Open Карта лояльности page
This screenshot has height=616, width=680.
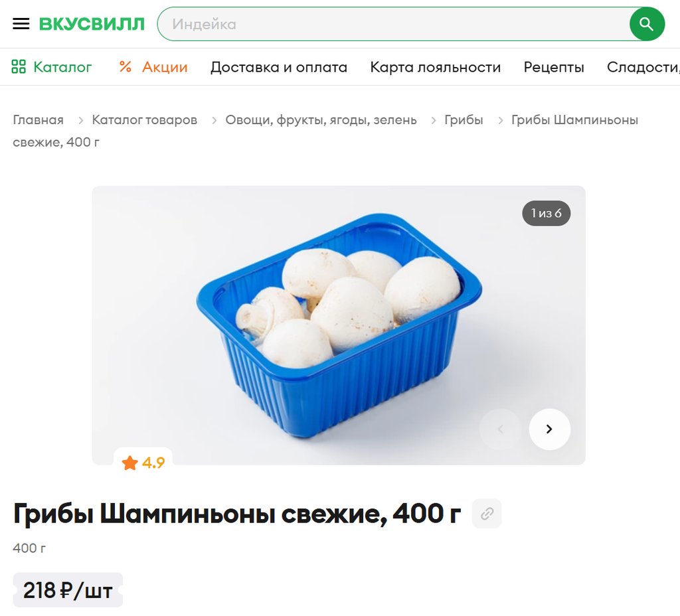coord(436,67)
